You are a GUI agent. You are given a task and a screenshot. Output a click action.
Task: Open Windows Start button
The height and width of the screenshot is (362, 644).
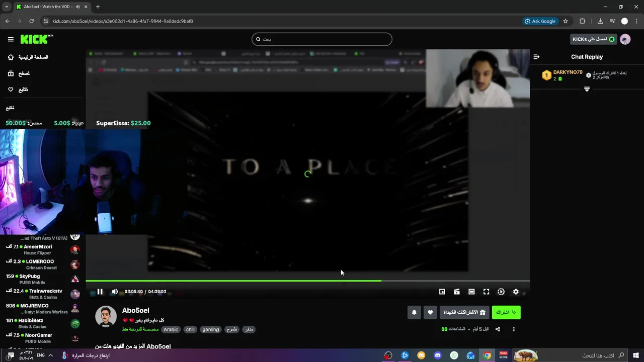pos(636,355)
